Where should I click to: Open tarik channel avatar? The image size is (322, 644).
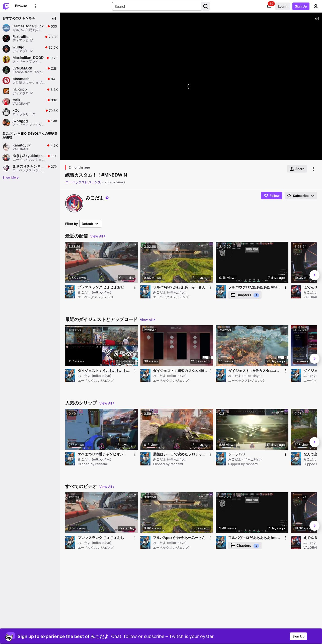pyautogui.click(x=6, y=102)
